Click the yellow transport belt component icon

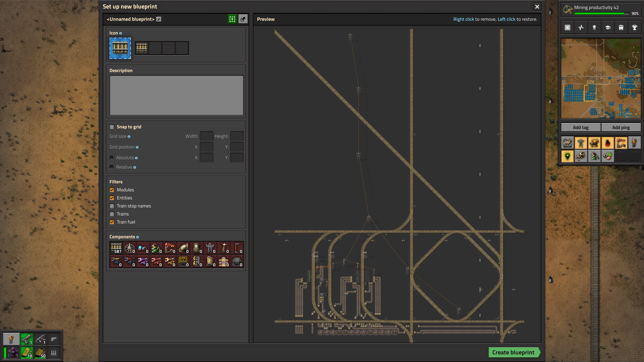click(210, 261)
